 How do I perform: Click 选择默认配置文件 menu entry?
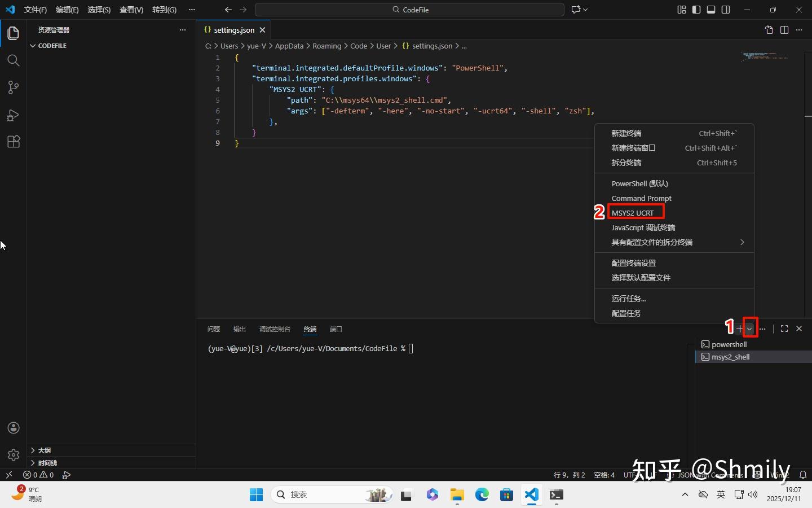coord(674,278)
